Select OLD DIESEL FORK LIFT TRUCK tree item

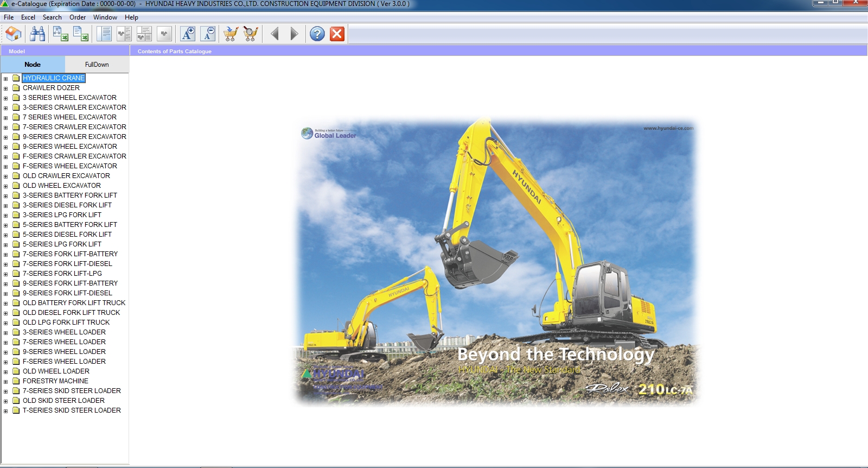[x=72, y=312]
